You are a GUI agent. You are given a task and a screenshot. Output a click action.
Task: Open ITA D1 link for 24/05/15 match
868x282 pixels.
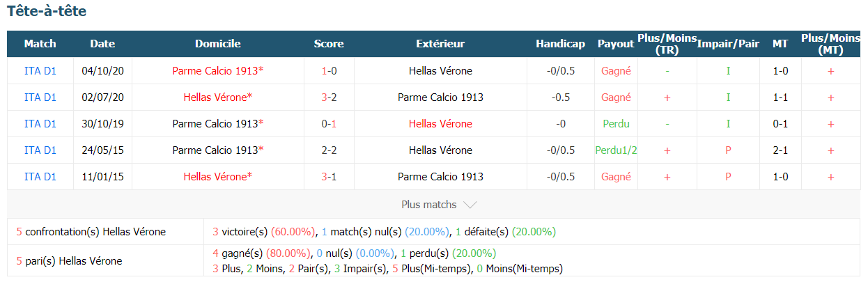point(40,150)
